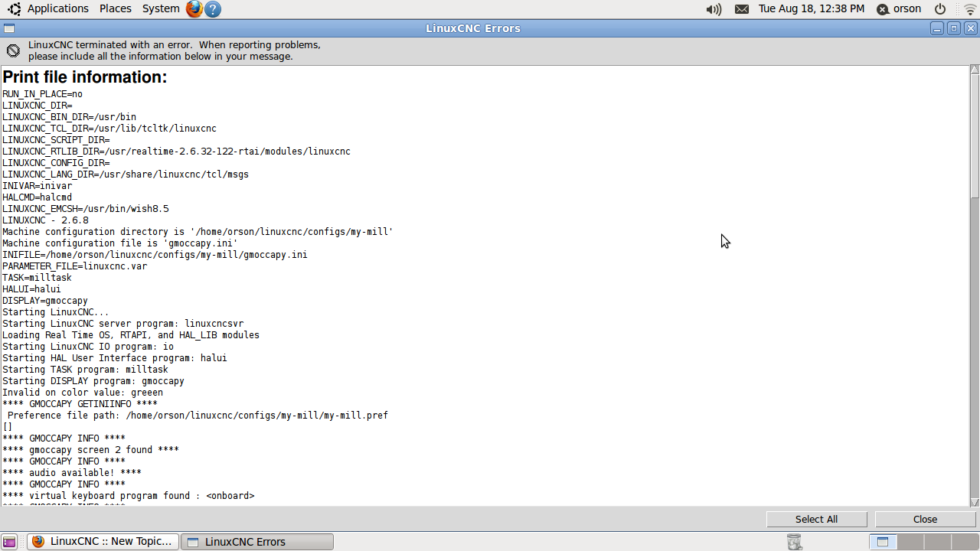
Task: Click the line 'HALCMD=halcmd'
Action: [x=37, y=197]
